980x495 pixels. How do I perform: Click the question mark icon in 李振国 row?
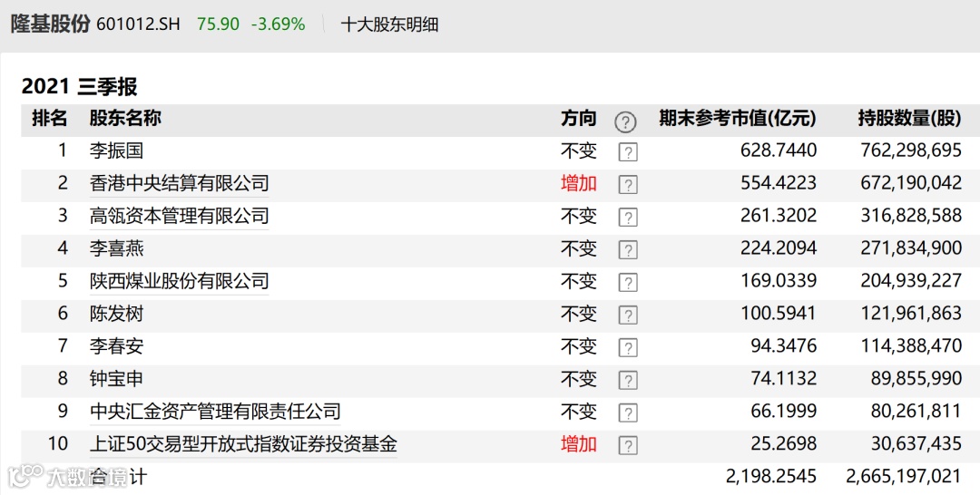pos(628,151)
